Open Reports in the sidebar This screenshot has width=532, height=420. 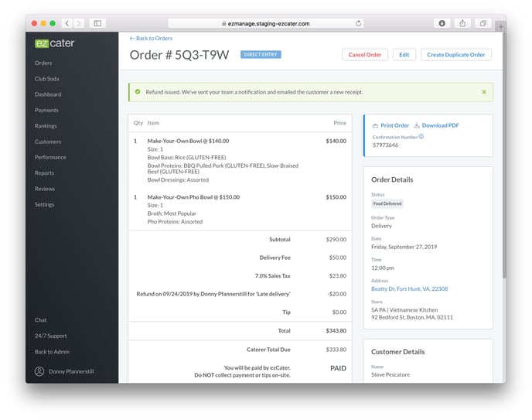pyautogui.click(x=44, y=173)
